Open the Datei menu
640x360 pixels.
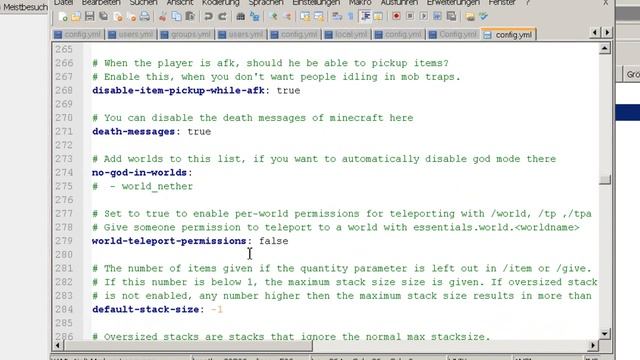pos(64,2)
